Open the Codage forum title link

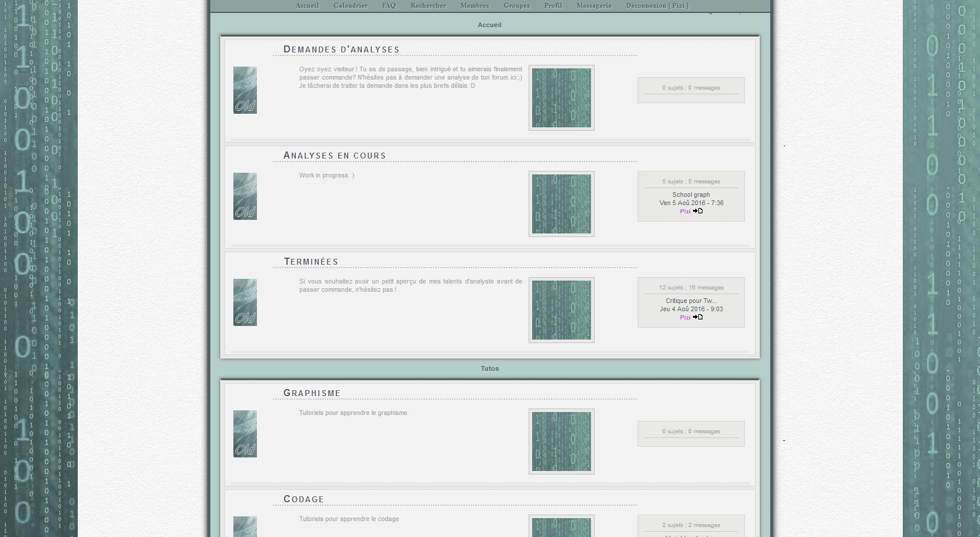click(303, 499)
